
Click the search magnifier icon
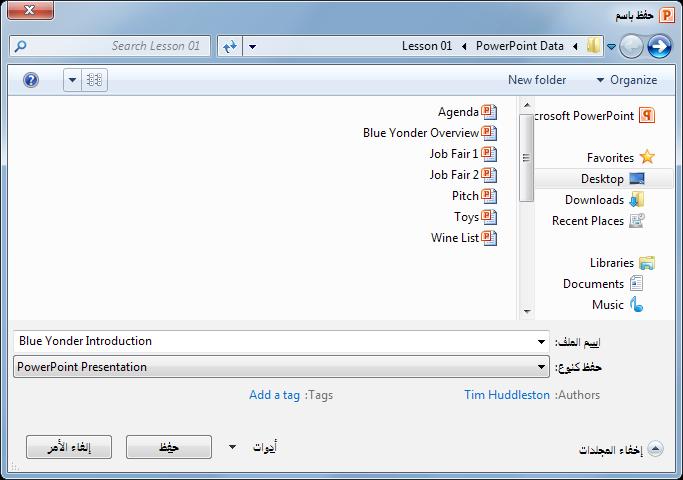[x=20, y=46]
